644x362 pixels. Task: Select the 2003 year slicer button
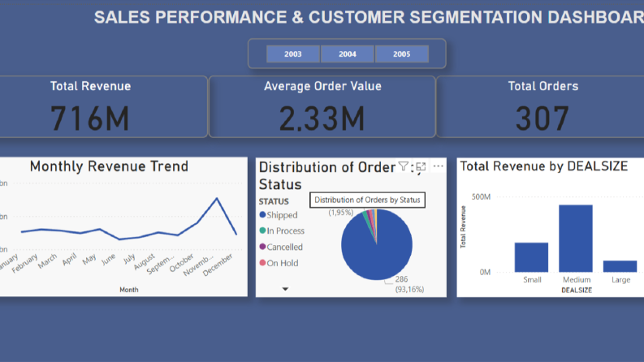(293, 54)
